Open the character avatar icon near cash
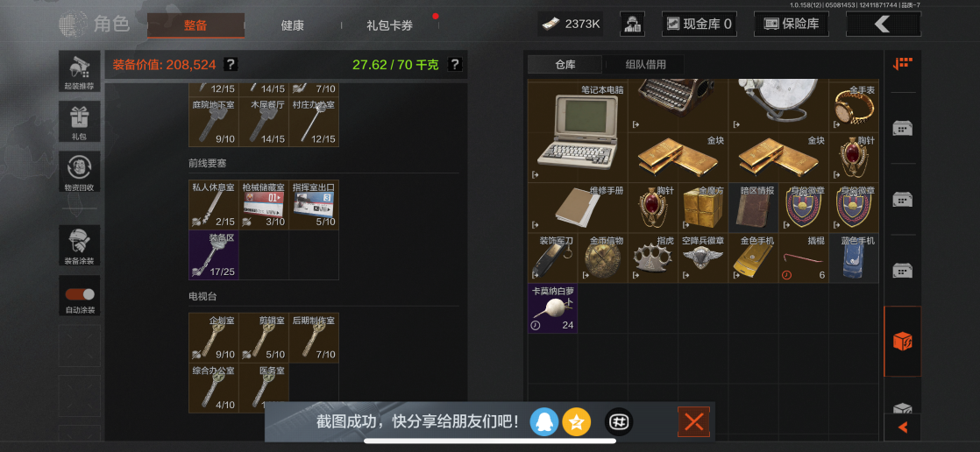This screenshot has width=980, height=452. pyautogui.click(x=632, y=25)
